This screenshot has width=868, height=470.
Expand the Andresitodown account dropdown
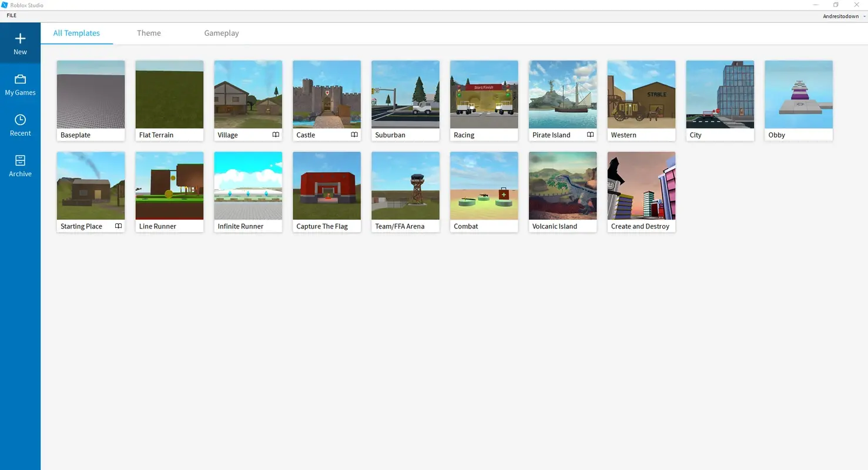[x=844, y=16]
